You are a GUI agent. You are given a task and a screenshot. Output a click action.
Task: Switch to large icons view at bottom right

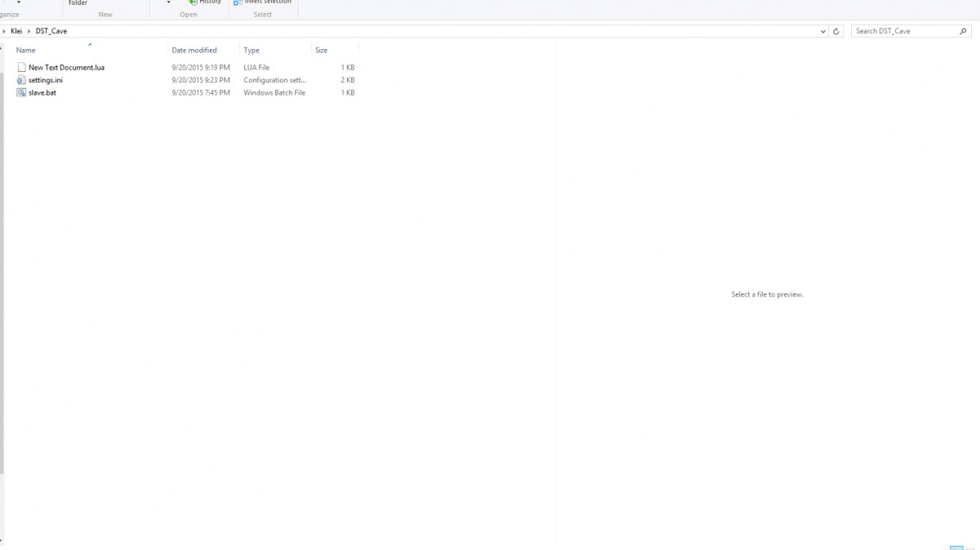970,548
